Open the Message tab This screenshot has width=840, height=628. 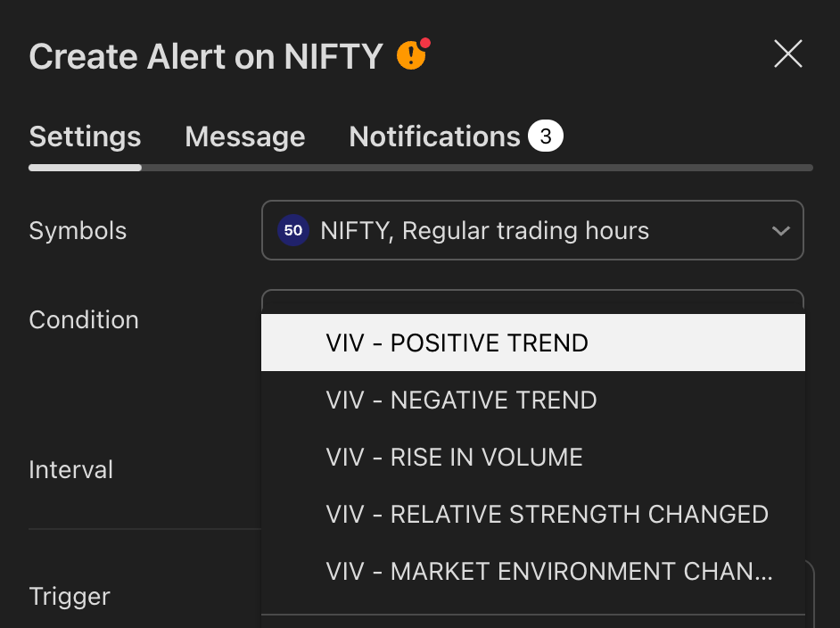244,136
